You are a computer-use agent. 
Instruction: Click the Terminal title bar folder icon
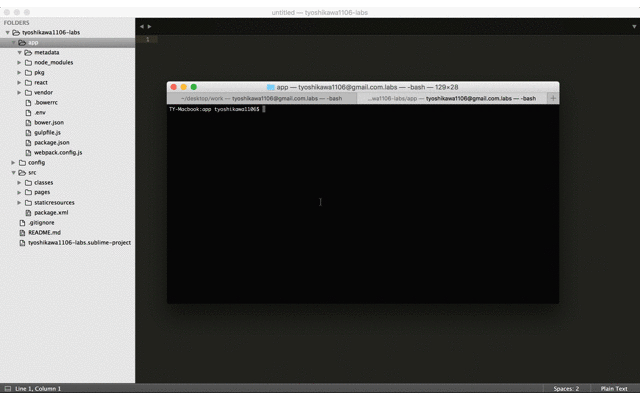click(x=270, y=87)
